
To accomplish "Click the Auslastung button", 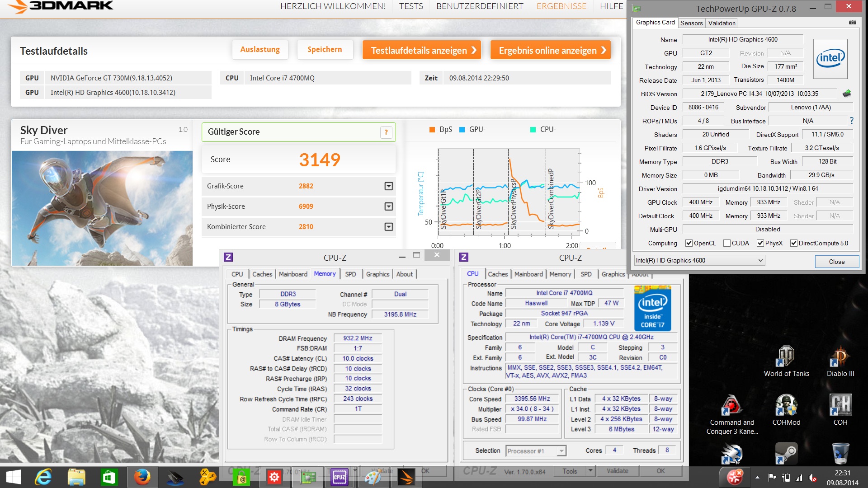I will pyautogui.click(x=260, y=50).
